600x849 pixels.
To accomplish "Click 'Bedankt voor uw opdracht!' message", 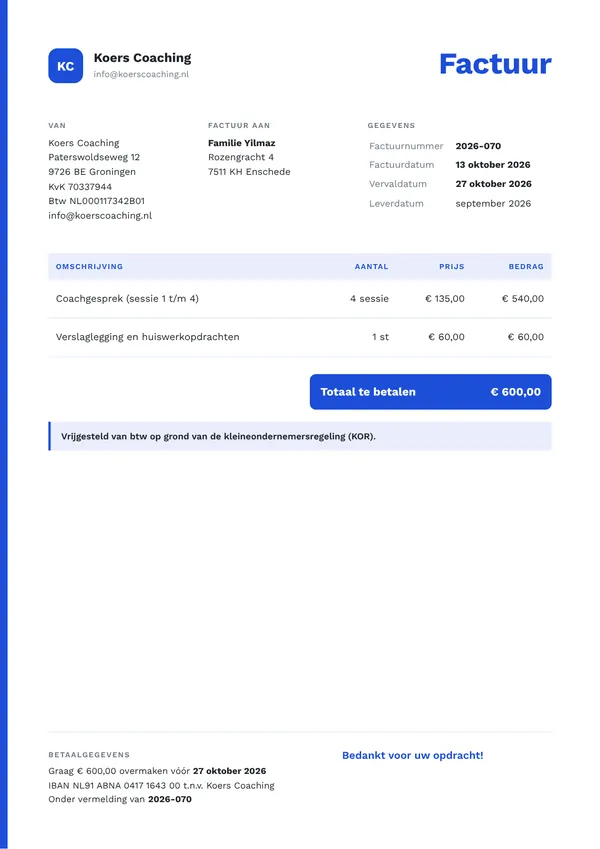I will (x=413, y=755).
